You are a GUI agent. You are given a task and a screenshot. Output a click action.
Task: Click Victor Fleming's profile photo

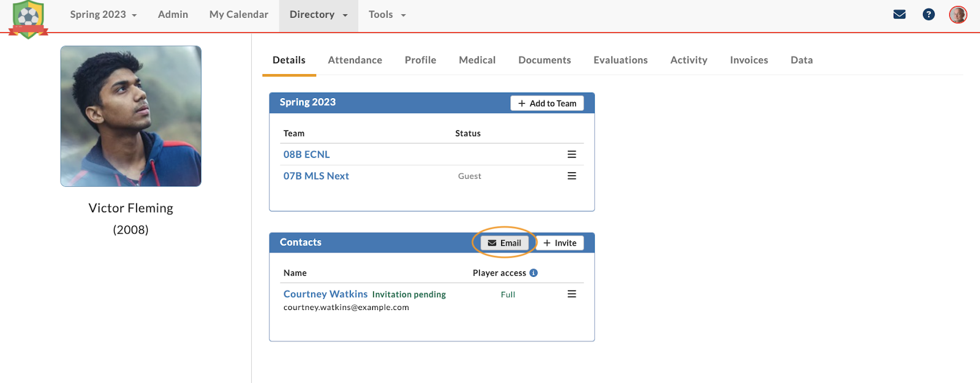(x=131, y=116)
